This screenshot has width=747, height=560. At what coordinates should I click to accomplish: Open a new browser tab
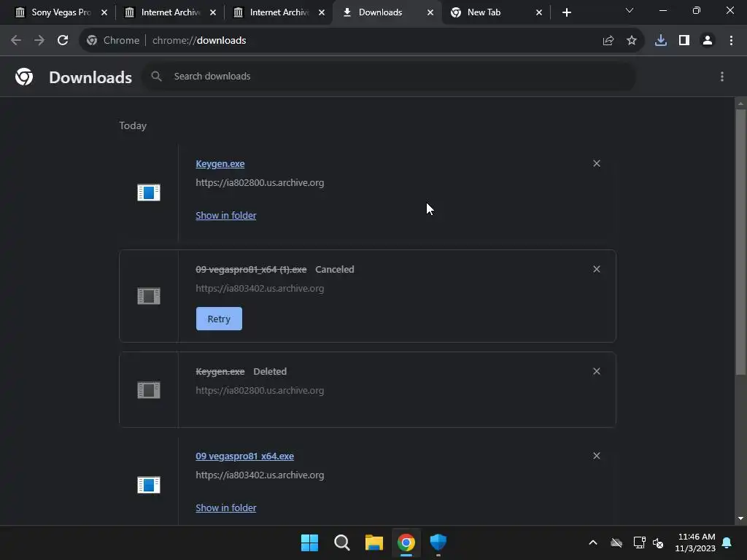[566, 12]
